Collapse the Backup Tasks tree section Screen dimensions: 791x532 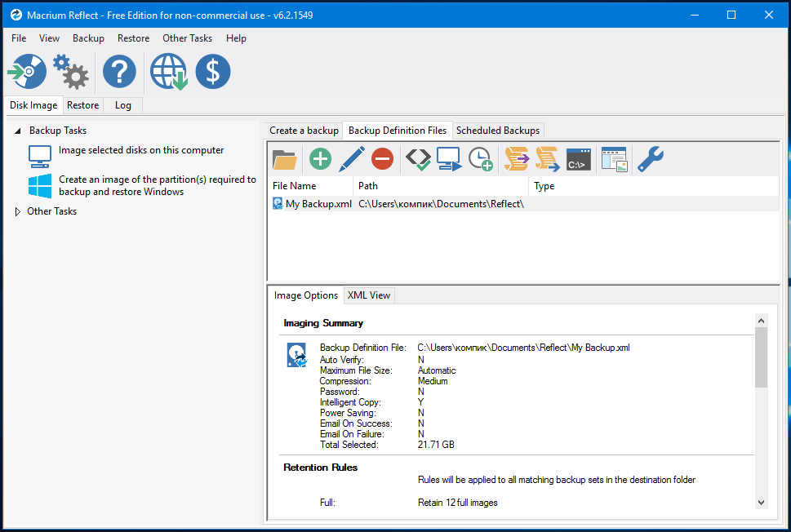point(18,131)
